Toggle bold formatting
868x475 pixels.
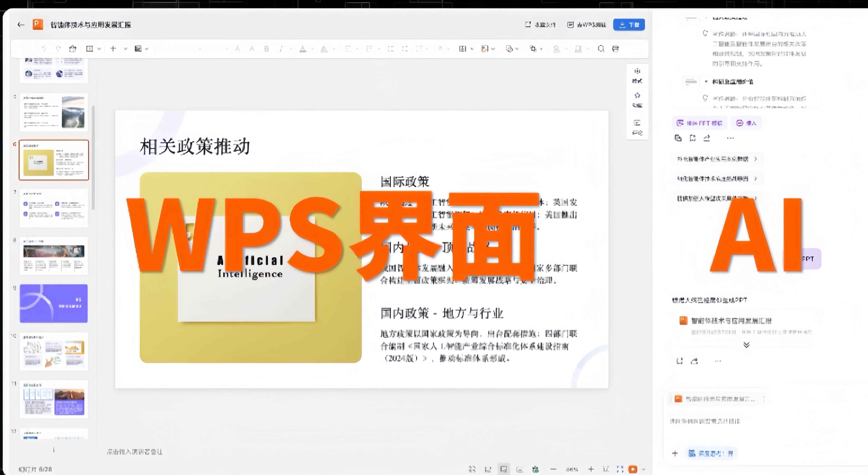(x=267, y=49)
